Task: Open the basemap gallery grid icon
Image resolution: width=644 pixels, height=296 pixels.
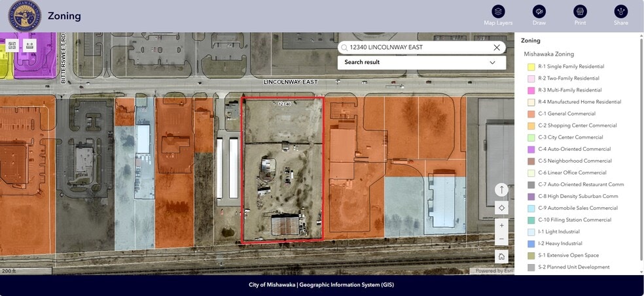Action: (12, 46)
